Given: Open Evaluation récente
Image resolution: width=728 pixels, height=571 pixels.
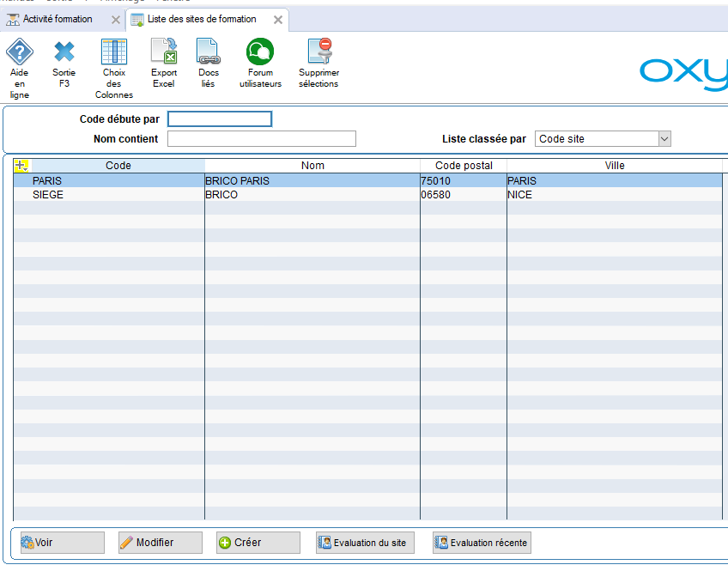Looking at the screenshot, I should pyautogui.click(x=482, y=543).
